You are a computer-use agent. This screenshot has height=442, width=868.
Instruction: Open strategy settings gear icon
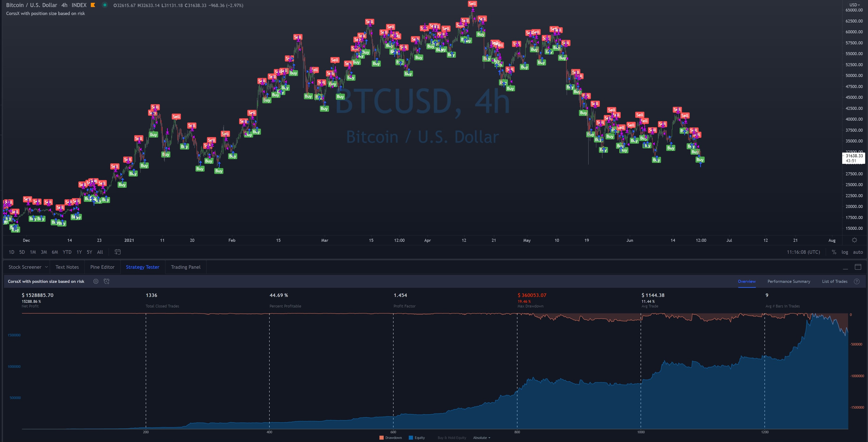click(96, 281)
